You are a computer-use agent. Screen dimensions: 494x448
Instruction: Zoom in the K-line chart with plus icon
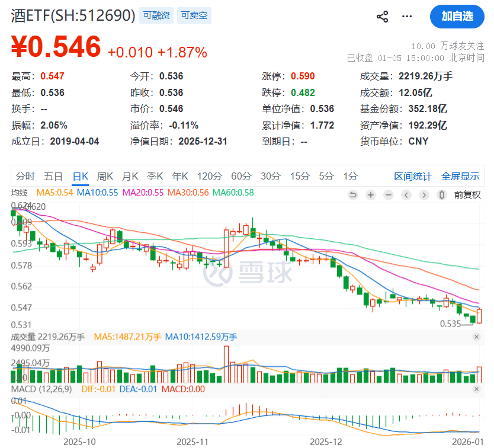[371, 194]
